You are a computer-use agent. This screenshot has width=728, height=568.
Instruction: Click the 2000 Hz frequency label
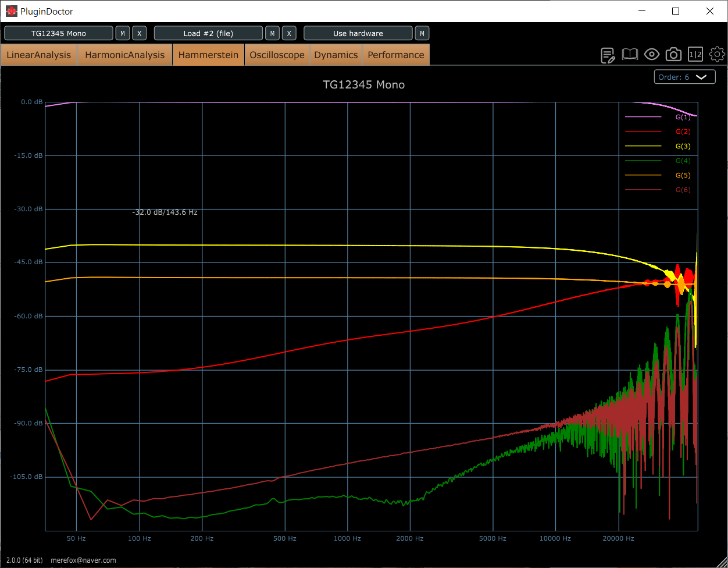click(410, 538)
